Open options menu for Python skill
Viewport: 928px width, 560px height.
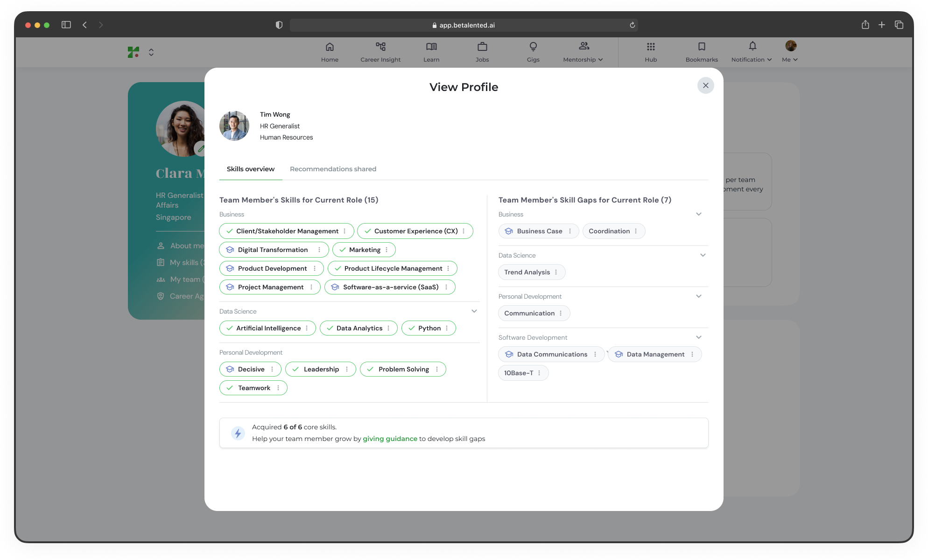tap(447, 328)
